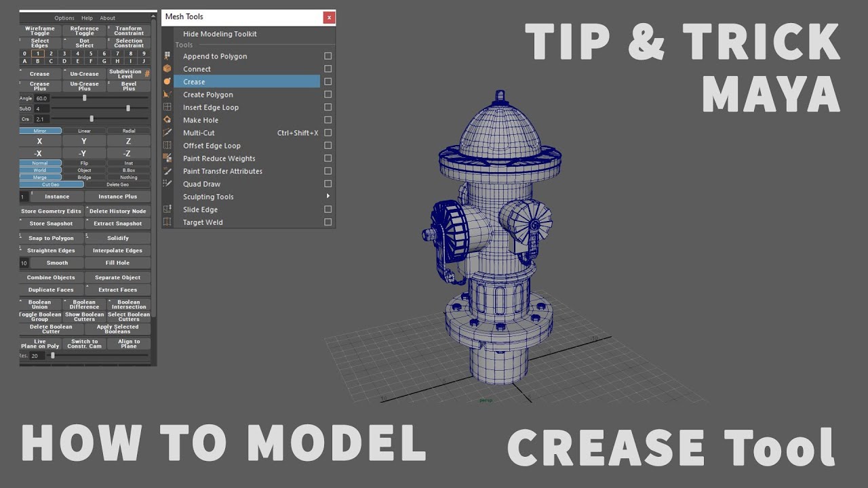This screenshot has width=868, height=488.
Task: Click the Connect tool icon
Action: click(167, 69)
